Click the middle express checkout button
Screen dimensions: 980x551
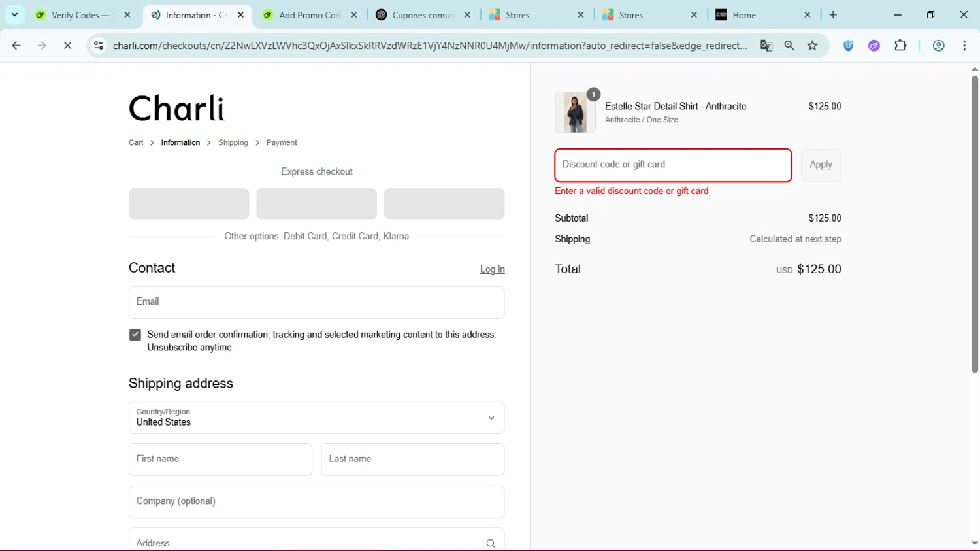tap(316, 203)
